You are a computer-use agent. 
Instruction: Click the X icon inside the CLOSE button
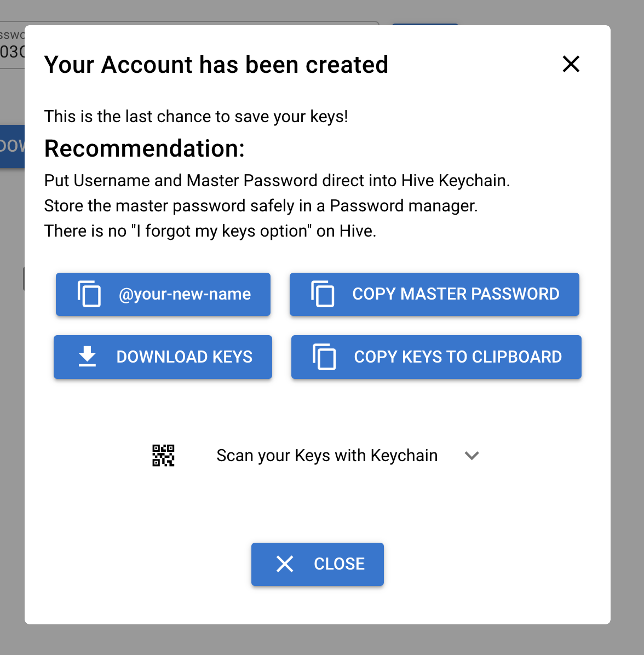coord(285,564)
